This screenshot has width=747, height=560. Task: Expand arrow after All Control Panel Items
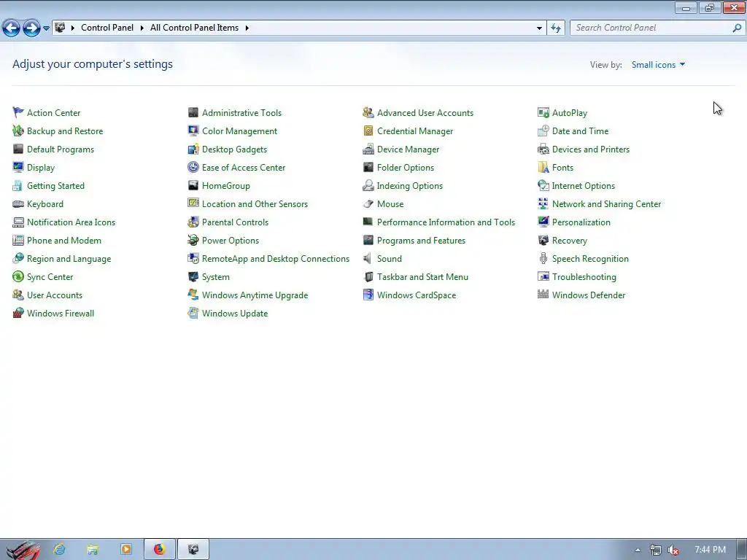tap(247, 28)
